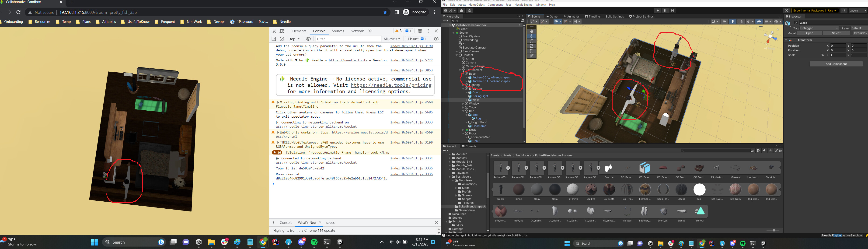
Task: Follow the needle.tools/pricing license link
Action: click(x=391, y=85)
